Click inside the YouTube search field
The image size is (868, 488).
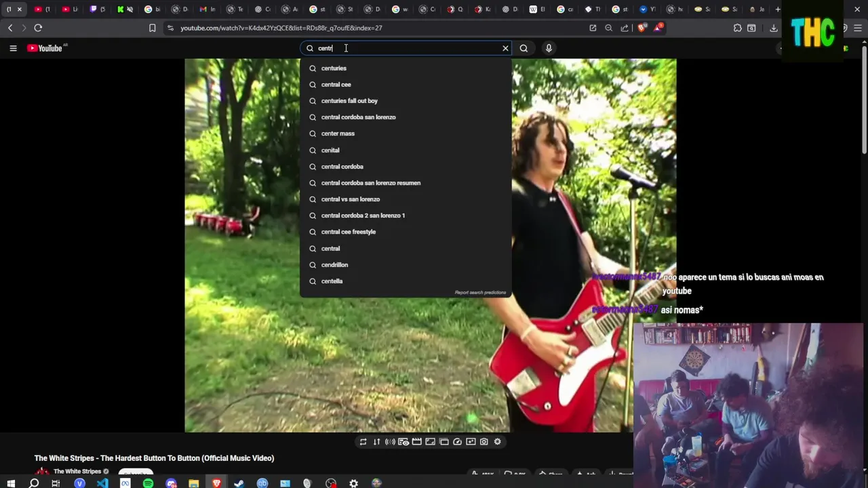point(407,48)
